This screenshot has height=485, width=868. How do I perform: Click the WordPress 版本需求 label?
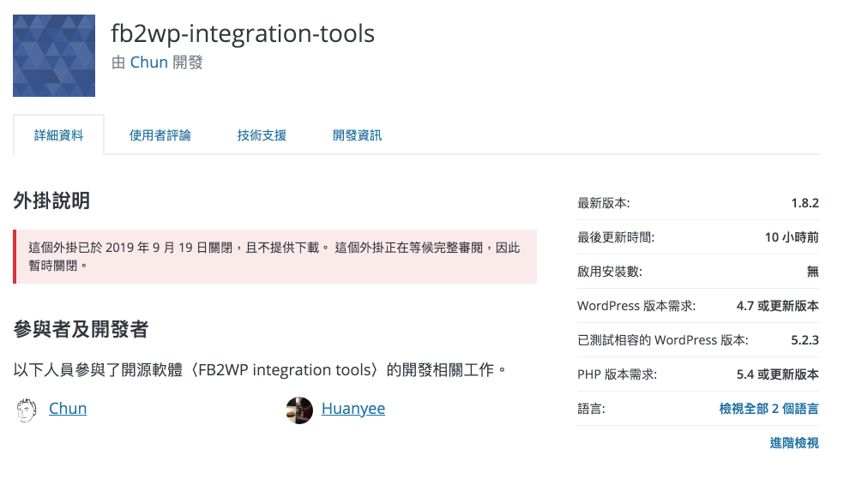click(x=636, y=306)
